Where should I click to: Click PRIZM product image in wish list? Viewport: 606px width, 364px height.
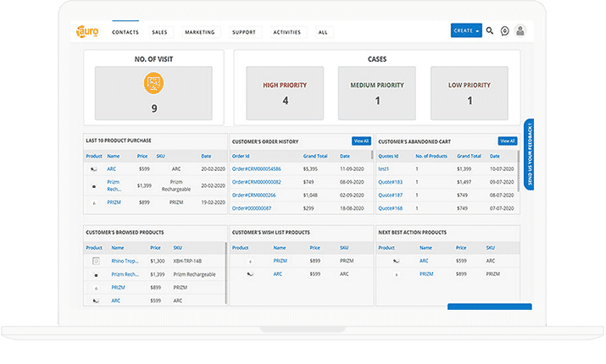[249, 262]
